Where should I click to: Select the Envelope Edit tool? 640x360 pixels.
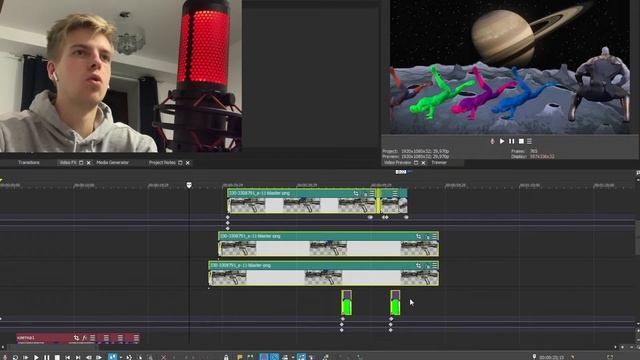129,357
